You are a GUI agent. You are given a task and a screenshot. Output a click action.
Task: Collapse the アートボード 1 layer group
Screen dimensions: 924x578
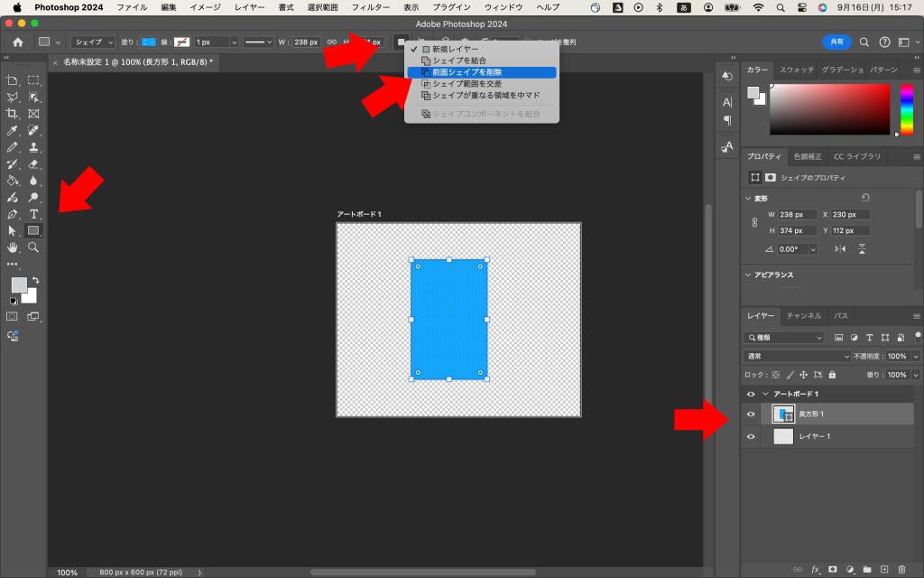(765, 394)
